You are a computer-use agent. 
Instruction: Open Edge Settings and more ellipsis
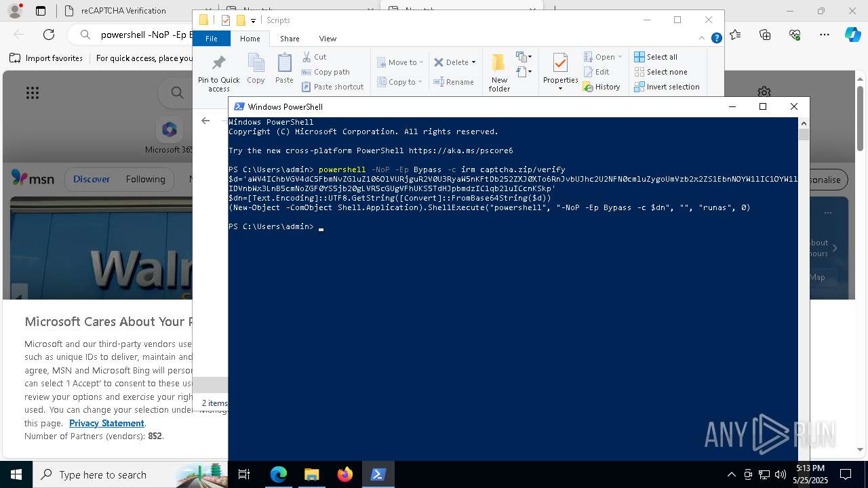coord(824,35)
